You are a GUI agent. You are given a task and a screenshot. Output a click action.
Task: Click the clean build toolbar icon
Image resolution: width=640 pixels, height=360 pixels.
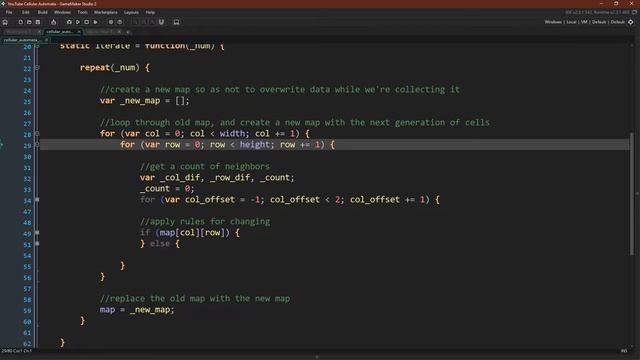(x=96, y=22)
